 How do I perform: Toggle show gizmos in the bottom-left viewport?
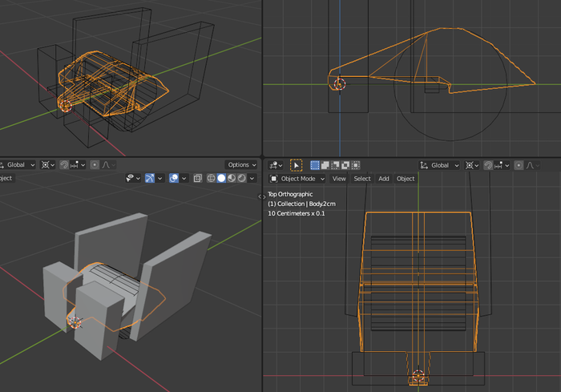tap(150, 178)
